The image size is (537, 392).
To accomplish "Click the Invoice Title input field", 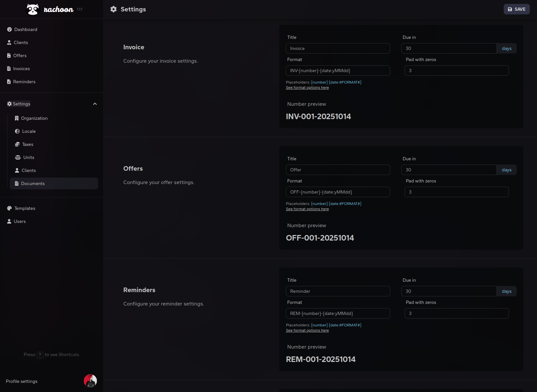I will (338, 48).
